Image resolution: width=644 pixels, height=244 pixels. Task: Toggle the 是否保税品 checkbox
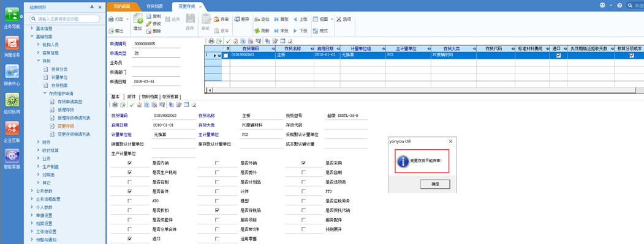218,210
